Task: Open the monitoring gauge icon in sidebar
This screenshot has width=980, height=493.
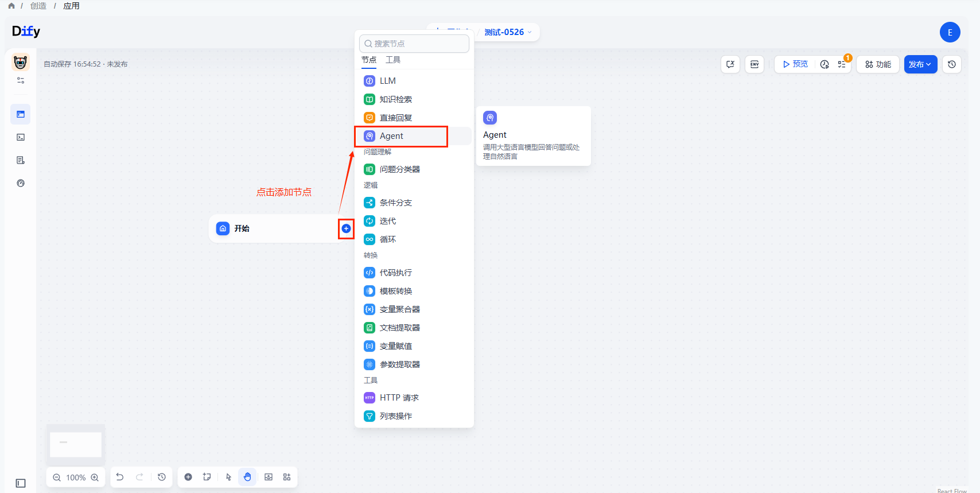Action: pyautogui.click(x=21, y=183)
